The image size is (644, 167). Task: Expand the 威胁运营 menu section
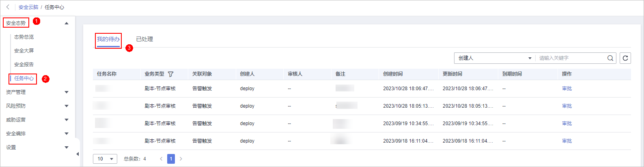67,120
